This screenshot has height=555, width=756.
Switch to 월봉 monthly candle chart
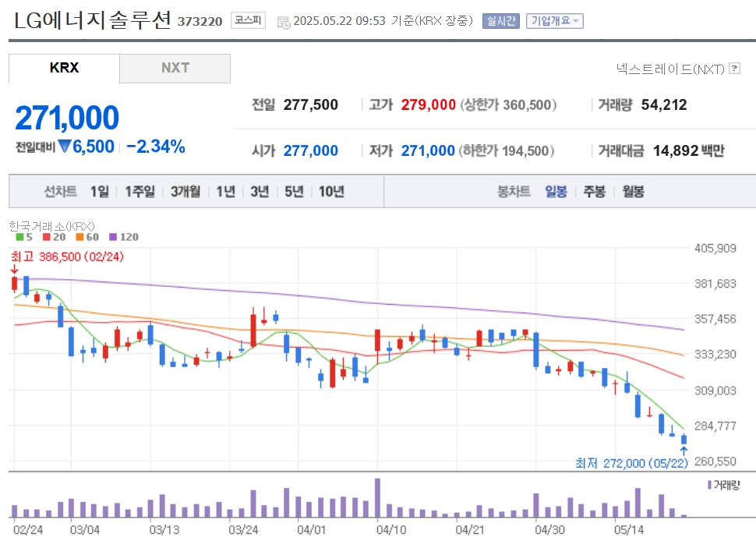[633, 192]
